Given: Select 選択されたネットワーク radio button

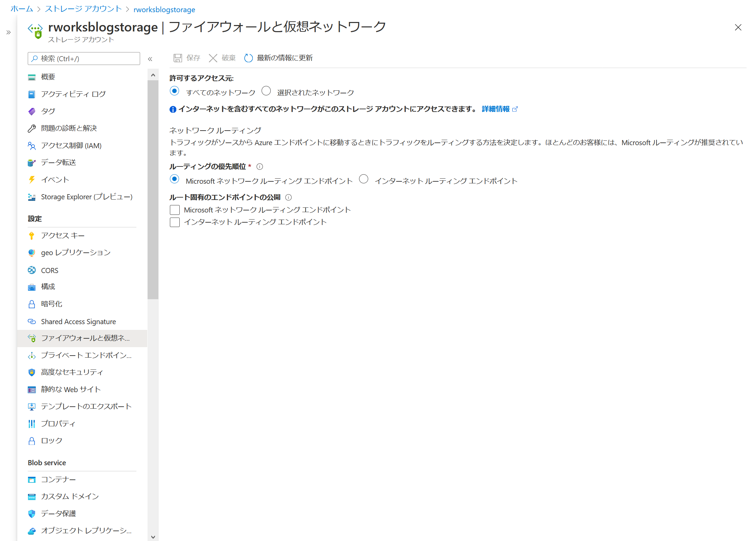Looking at the screenshot, I should pyautogui.click(x=266, y=91).
